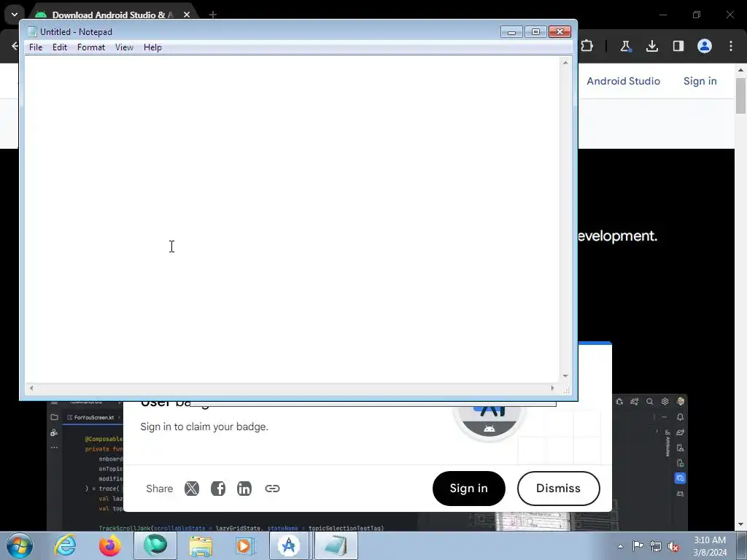Launch Firefox from taskbar
This screenshot has width=747, height=560.
coord(110,545)
